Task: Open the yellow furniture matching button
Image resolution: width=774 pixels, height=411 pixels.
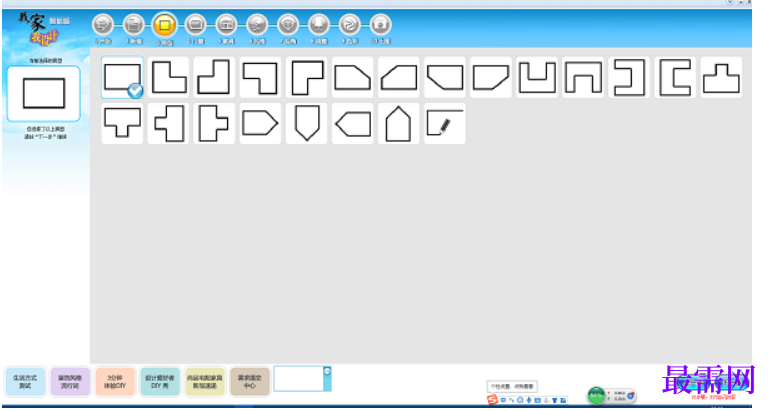Action: click(x=205, y=381)
